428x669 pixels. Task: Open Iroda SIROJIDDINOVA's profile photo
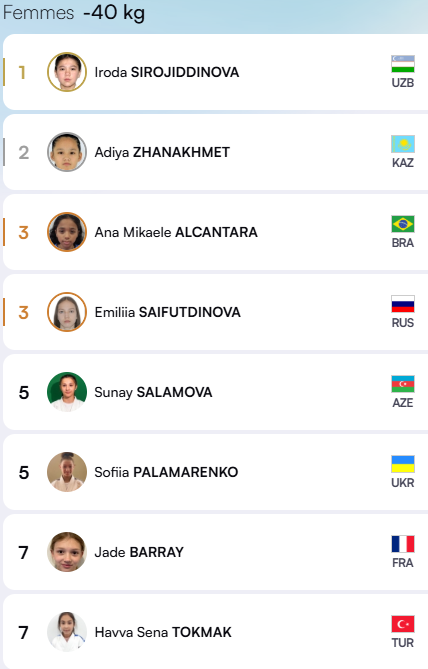[67, 72]
